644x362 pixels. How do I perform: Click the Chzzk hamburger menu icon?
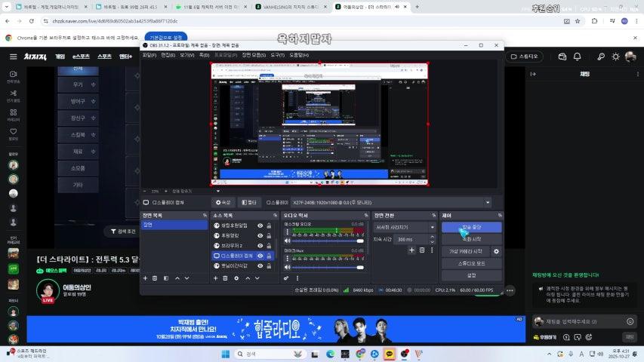(14, 57)
